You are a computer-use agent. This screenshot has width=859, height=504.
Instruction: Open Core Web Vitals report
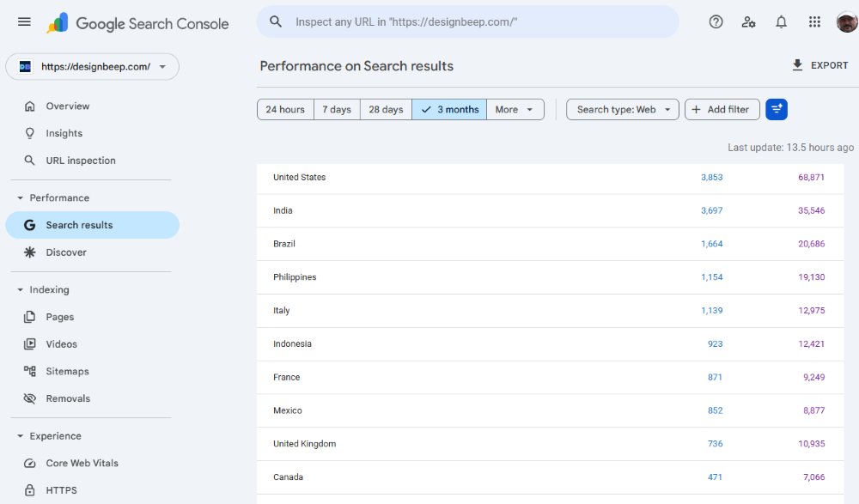click(82, 463)
